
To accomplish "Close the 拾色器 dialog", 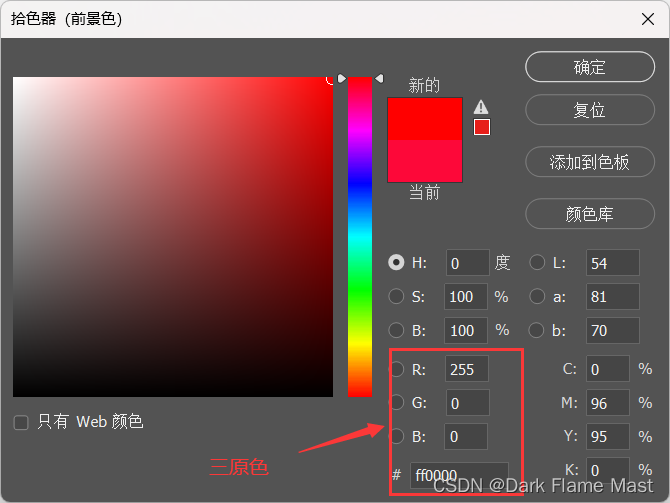I will [648, 19].
